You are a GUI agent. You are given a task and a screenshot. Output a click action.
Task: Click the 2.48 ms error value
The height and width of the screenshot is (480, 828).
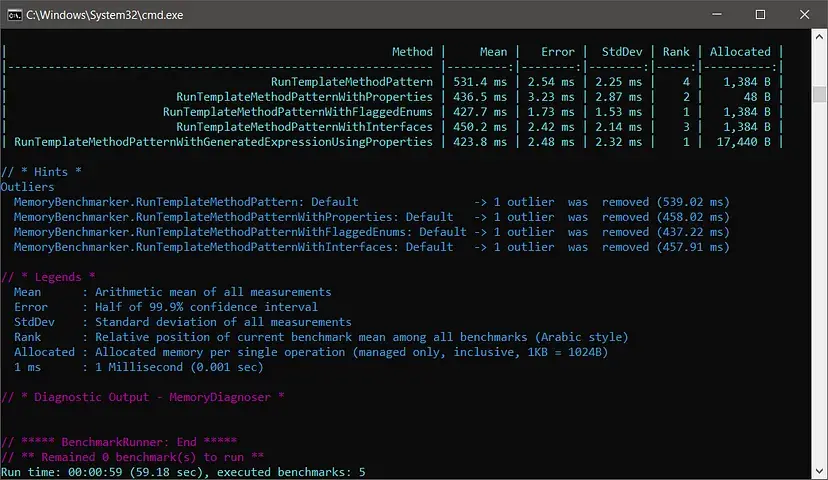point(551,142)
